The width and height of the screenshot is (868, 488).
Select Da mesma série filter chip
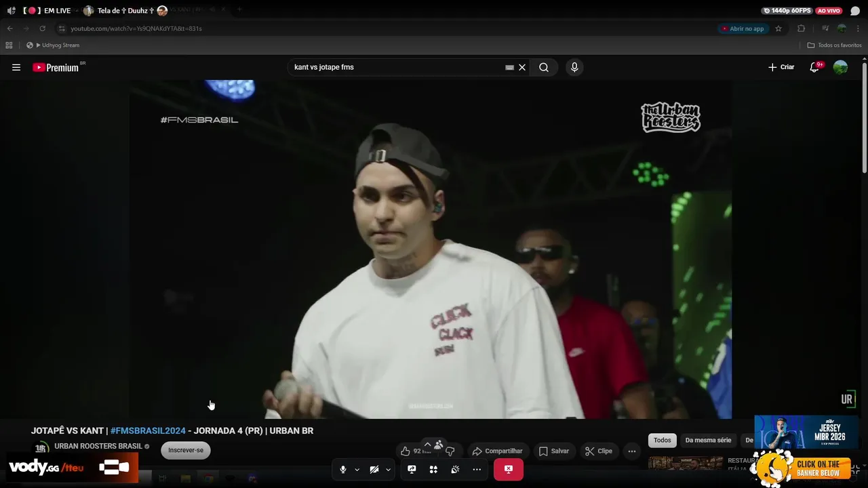708,440
